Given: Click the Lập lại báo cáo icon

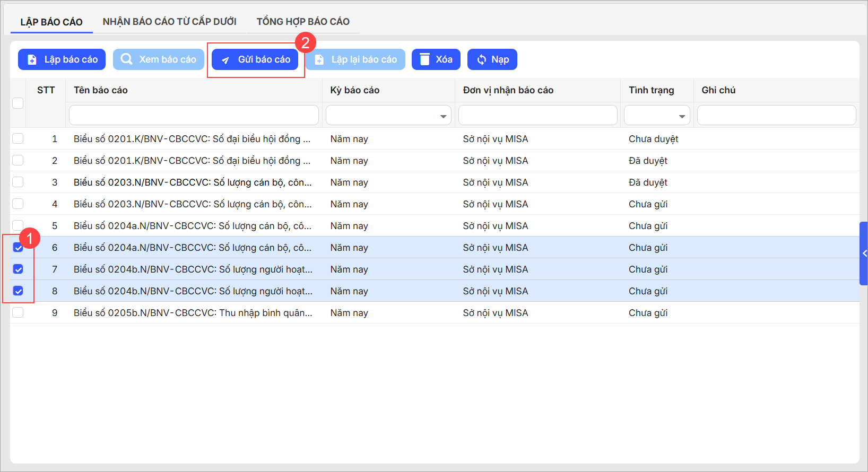Looking at the screenshot, I should click(x=319, y=60).
